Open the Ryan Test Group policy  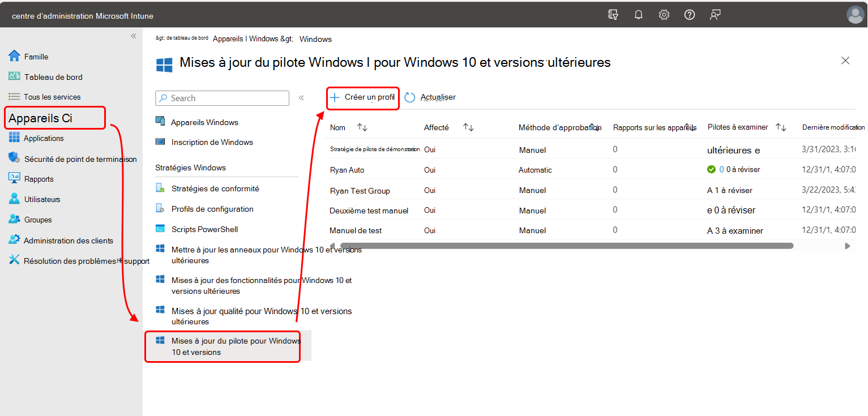pos(360,191)
